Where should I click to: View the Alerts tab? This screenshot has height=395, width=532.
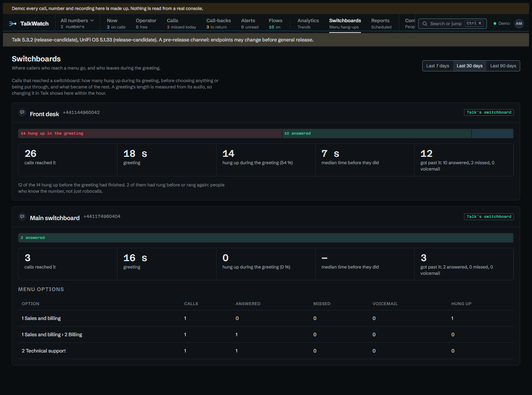pos(250,23)
